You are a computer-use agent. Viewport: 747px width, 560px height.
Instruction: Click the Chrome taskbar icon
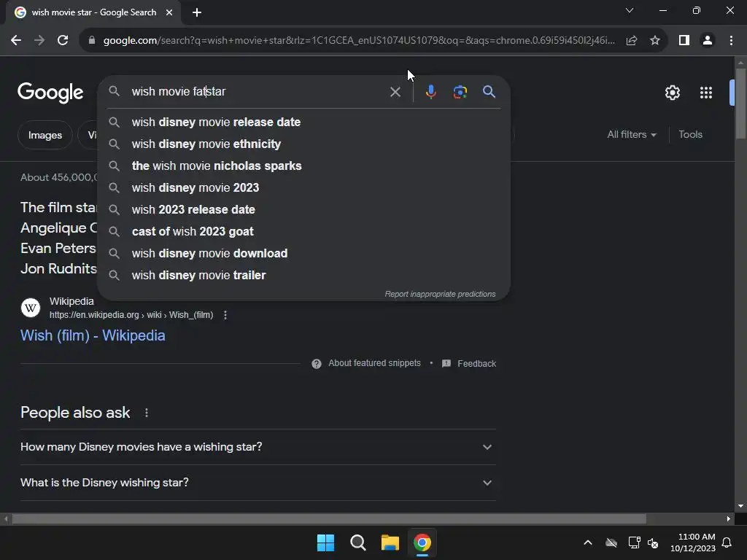point(422,542)
